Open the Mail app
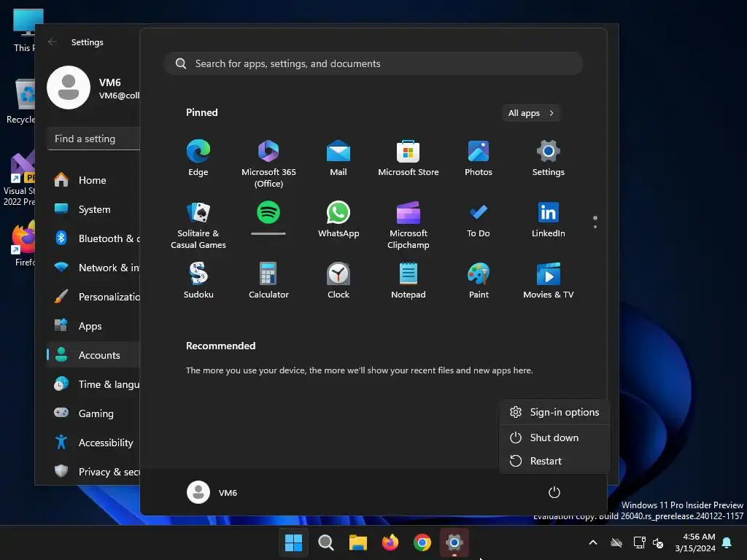The image size is (747, 560). pos(338,158)
